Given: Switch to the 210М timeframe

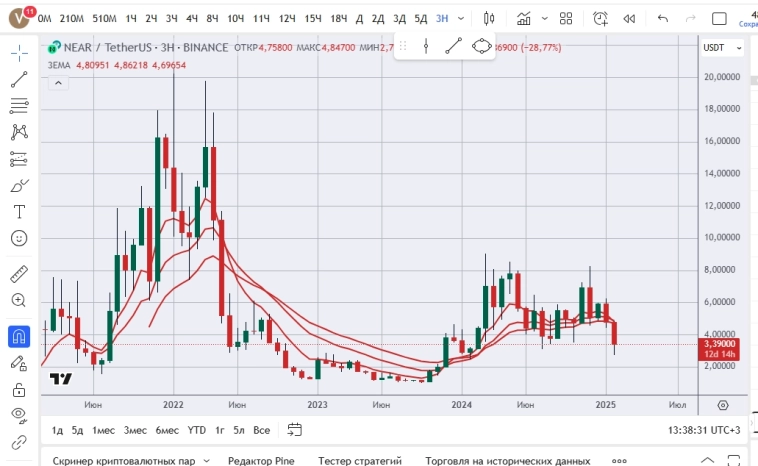Looking at the screenshot, I should pyautogui.click(x=72, y=18).
